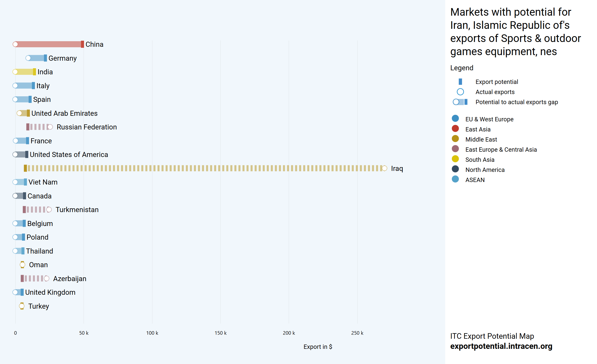This screenshot has width=597, height=364.
Task: Click the East Asia red legend dot
Action: pos(455,129)
